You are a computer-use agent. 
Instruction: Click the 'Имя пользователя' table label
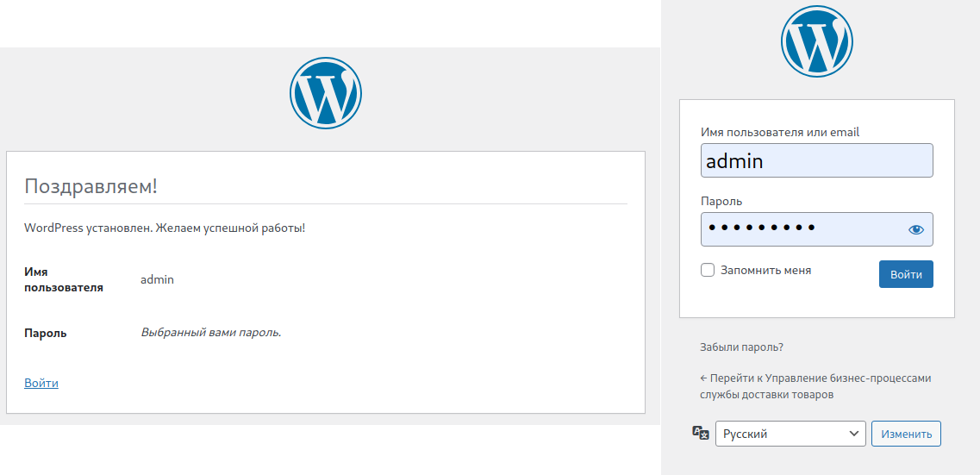tap(64, 280)
